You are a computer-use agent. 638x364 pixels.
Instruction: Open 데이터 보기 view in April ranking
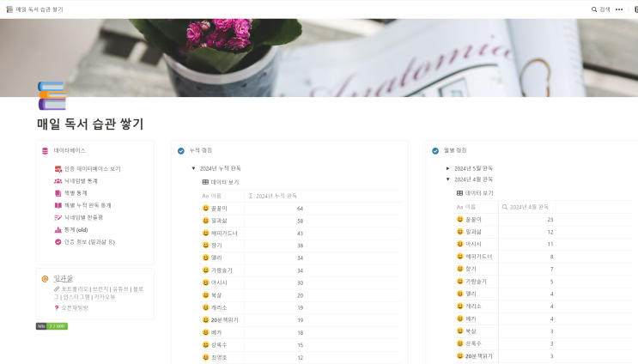(x=475, y=193)
